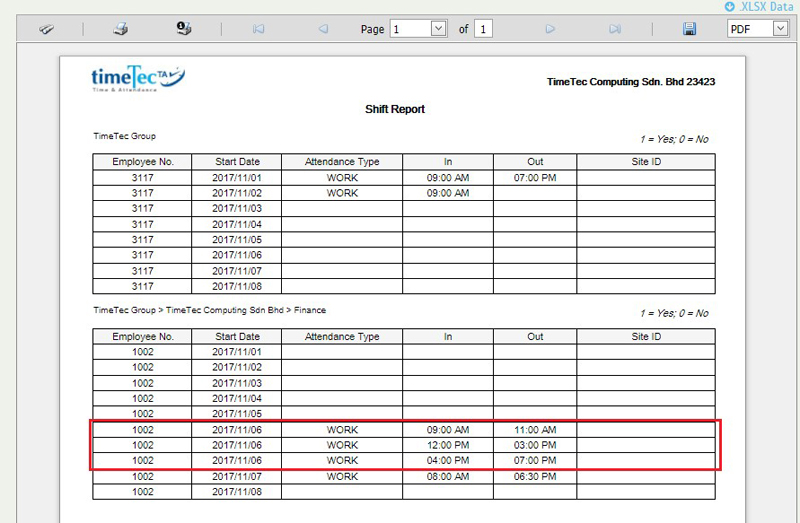Viewport: 800px width, 523px height.
Task: Click employee 1002 date 2017/11/01 cell
Action: (237, 352)
